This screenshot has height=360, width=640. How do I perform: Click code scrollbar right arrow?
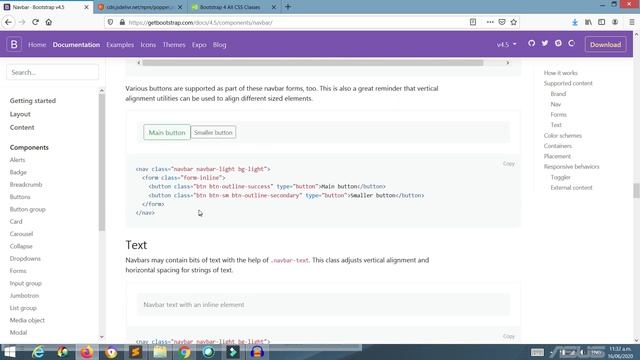(x=507, y=63)
